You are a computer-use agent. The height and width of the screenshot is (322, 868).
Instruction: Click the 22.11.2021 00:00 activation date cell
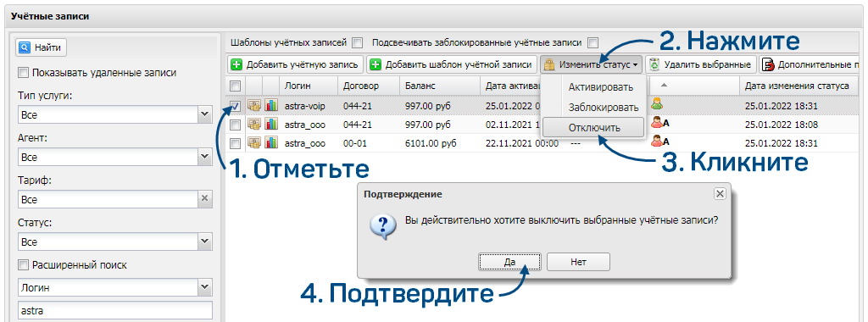[x=522, y=143]
